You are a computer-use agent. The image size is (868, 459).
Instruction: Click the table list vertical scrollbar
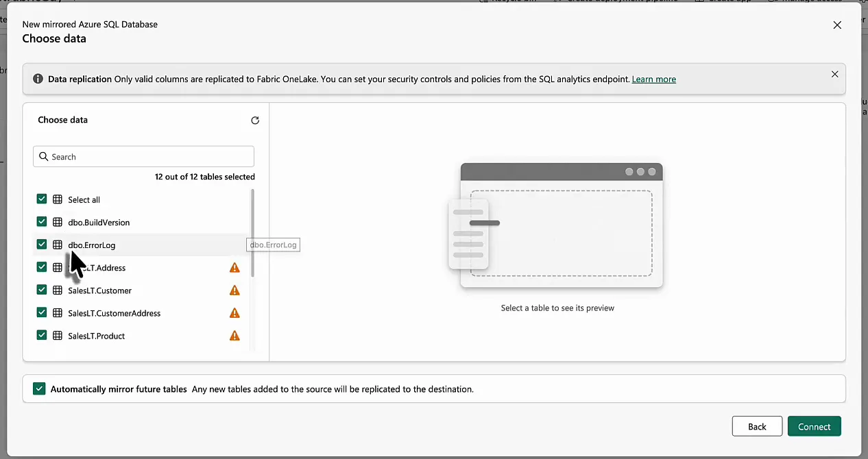coord(252,233)
